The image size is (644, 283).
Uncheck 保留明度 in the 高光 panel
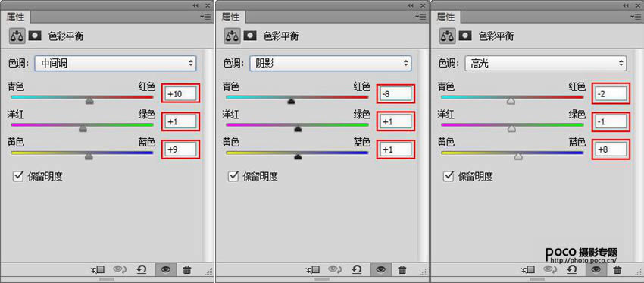point(448,176)
